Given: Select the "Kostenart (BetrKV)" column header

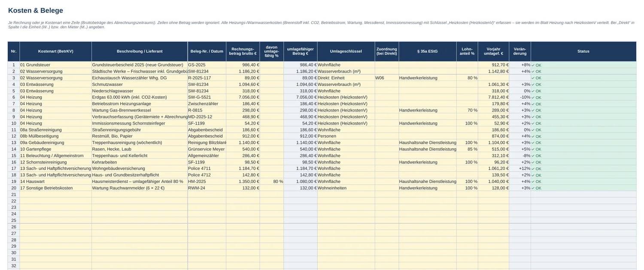Looking at the screenshot, I should [56, 52].
